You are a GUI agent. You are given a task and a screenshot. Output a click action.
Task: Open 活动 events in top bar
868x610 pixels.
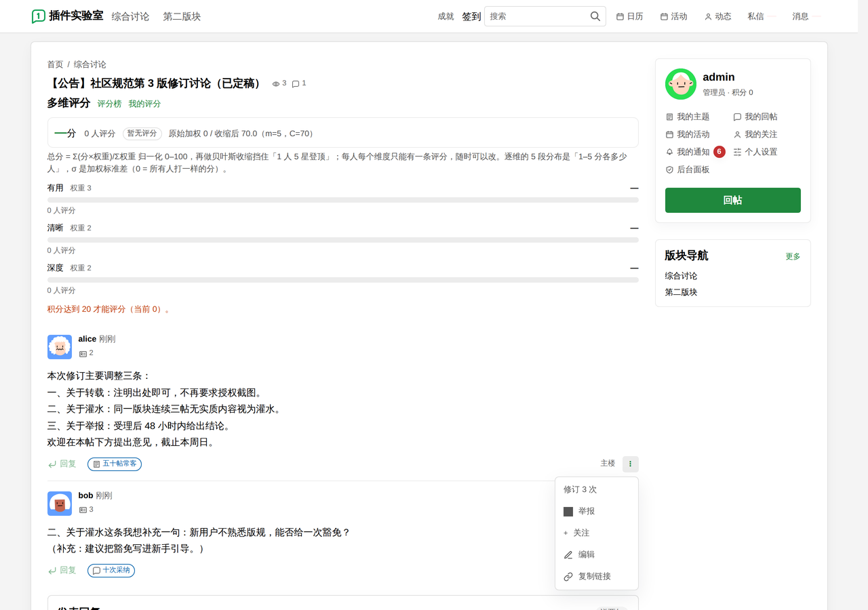click(673, 16)
